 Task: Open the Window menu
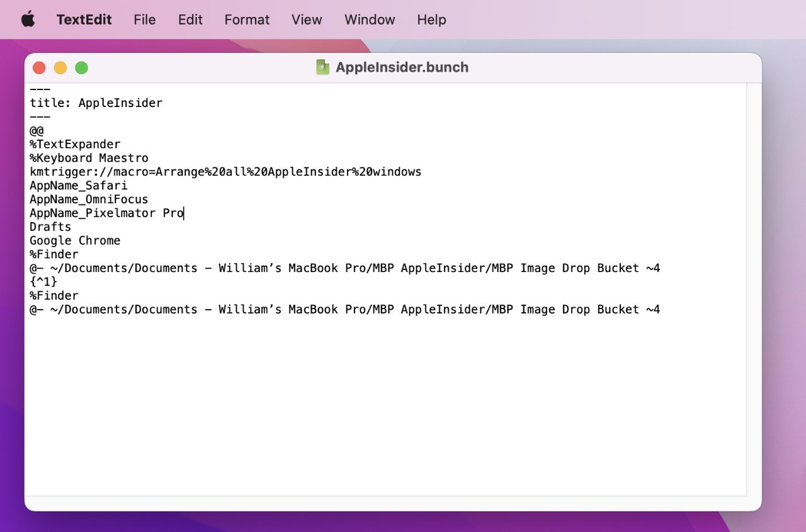coord(370,20)
